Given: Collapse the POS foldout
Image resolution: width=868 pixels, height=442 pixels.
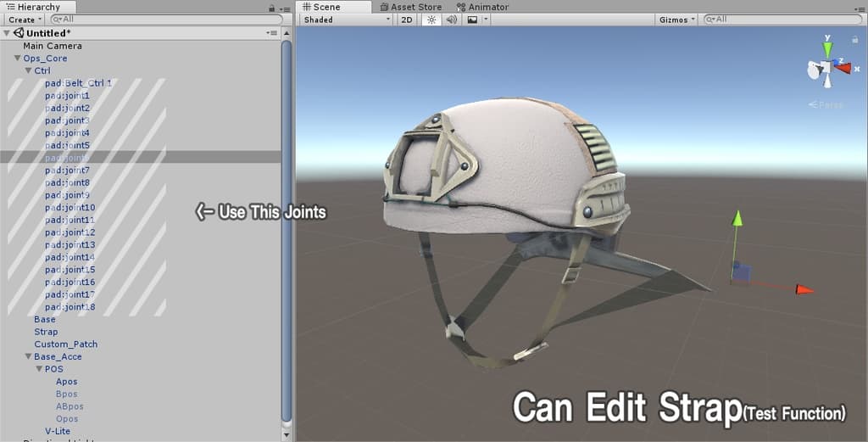Looking at the screenshot, I should (x=39, y=369).
